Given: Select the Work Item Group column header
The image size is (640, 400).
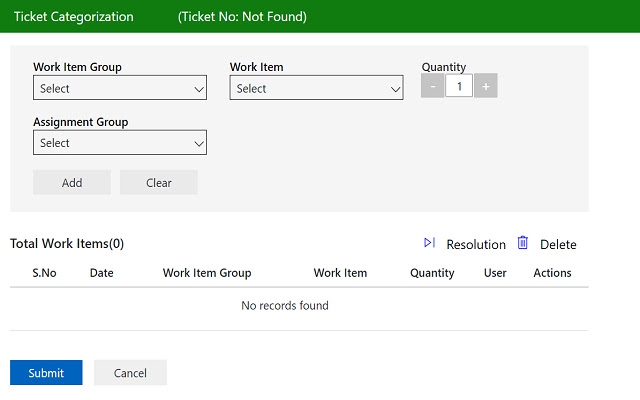Looking at the screenshot, I should pos(207,273).
